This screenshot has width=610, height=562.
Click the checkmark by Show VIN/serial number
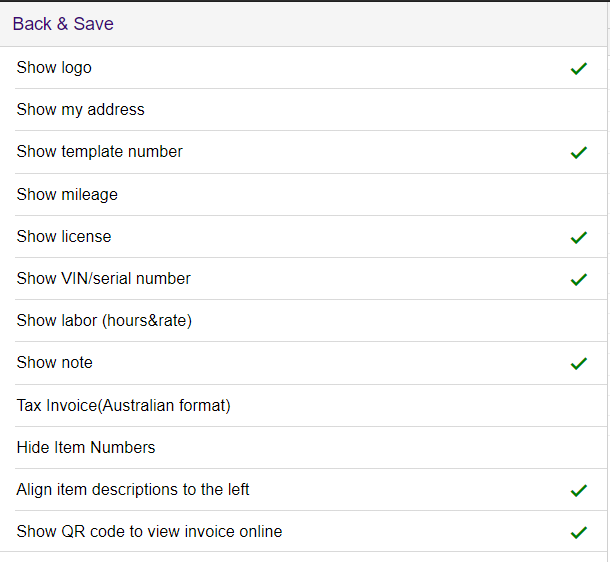point(578,280)
